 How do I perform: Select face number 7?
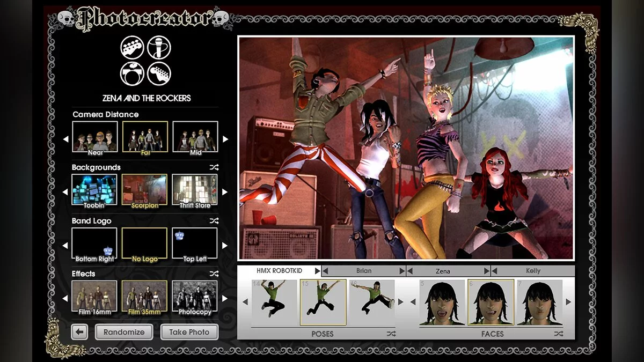click(540, 302)
